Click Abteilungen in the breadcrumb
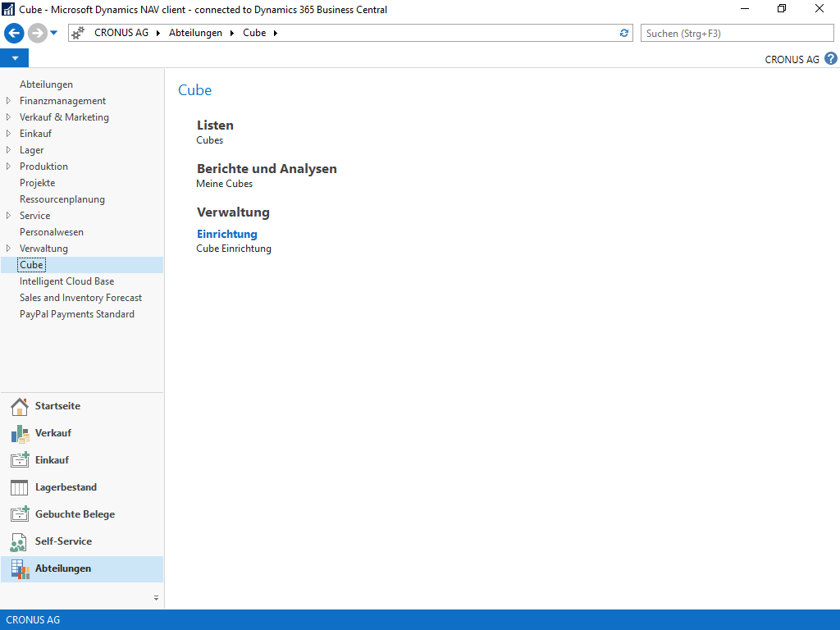The width and height of the screenshot is (840, 630). (195, 33)
